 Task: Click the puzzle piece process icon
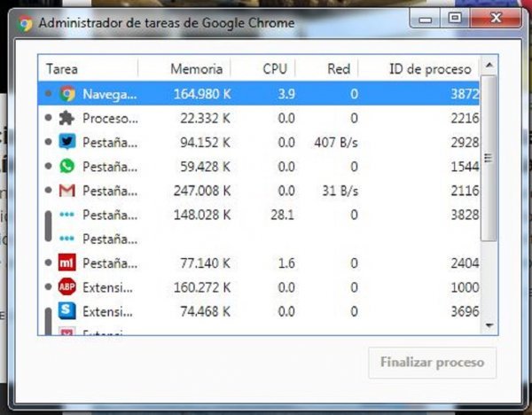click(x=67, y=118)
